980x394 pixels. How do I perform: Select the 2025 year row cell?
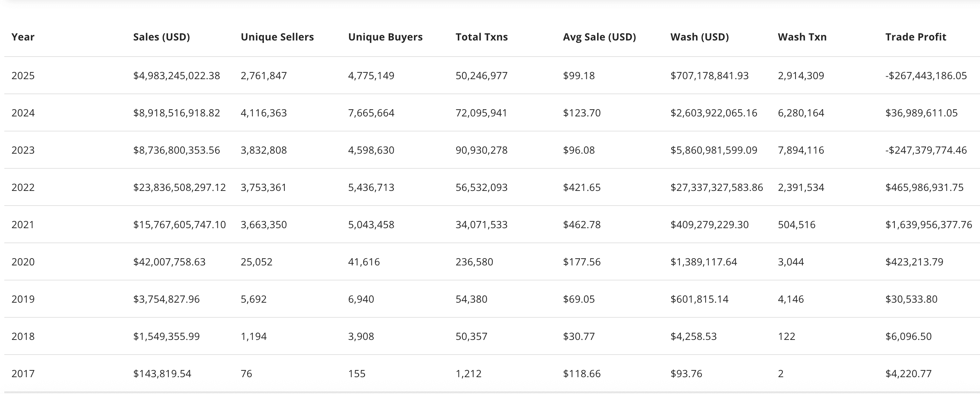pyautogui.click(x=23, y=76)
